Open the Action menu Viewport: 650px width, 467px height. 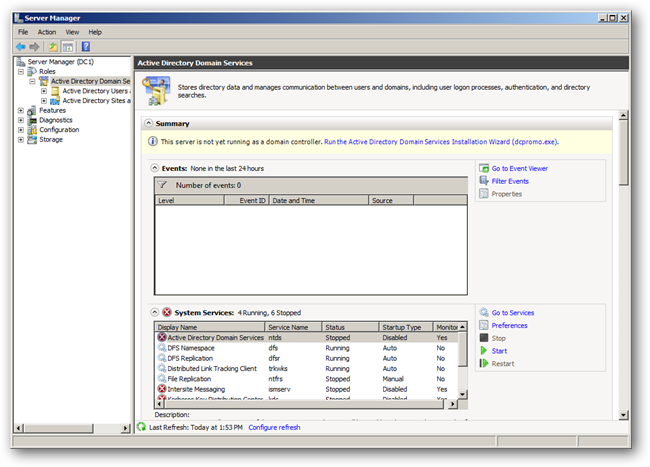(47, 32)
